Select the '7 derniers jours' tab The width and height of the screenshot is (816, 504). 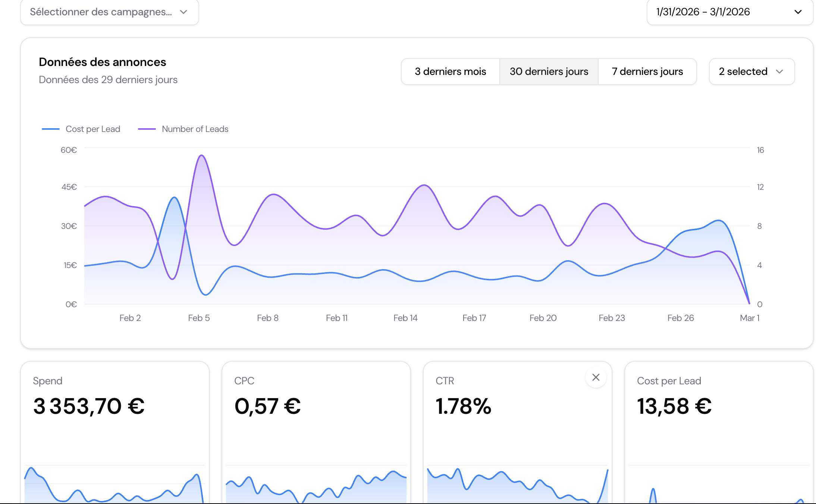pyautogui.click(x=647, y=72)
